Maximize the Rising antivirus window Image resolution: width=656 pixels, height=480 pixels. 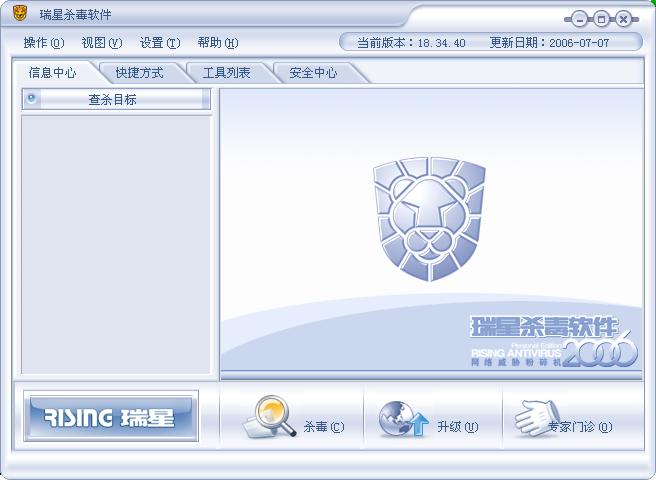(602, 19)
